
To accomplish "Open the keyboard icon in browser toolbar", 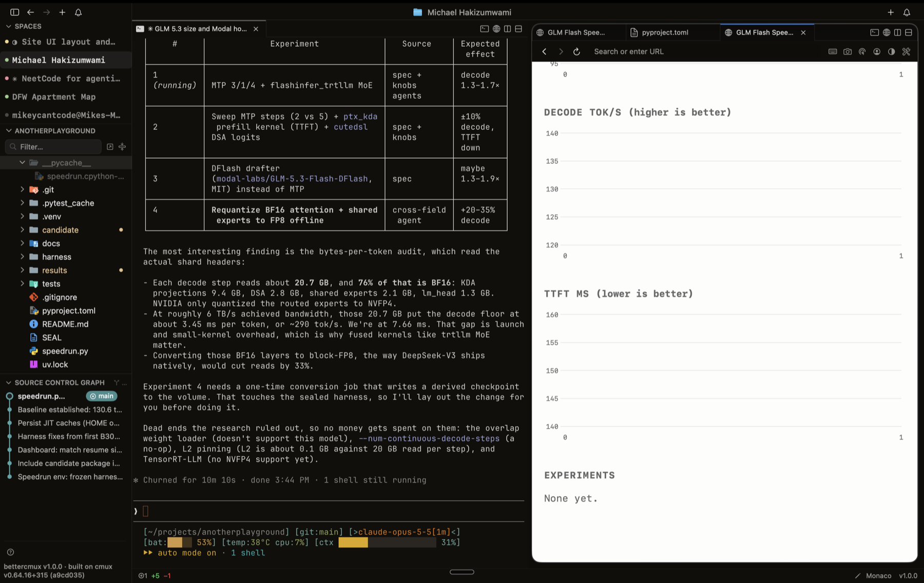I will pyautogui.click(x=833, y=51).
